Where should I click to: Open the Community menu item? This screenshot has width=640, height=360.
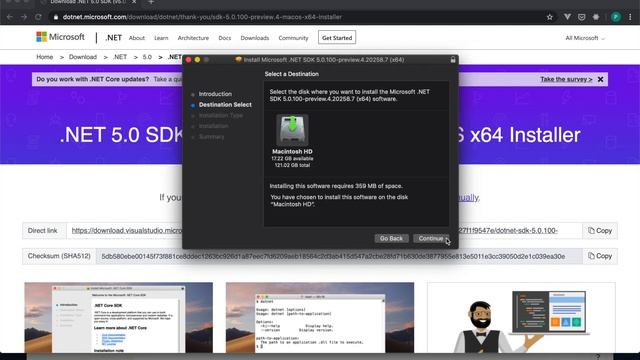coord(293,38)
